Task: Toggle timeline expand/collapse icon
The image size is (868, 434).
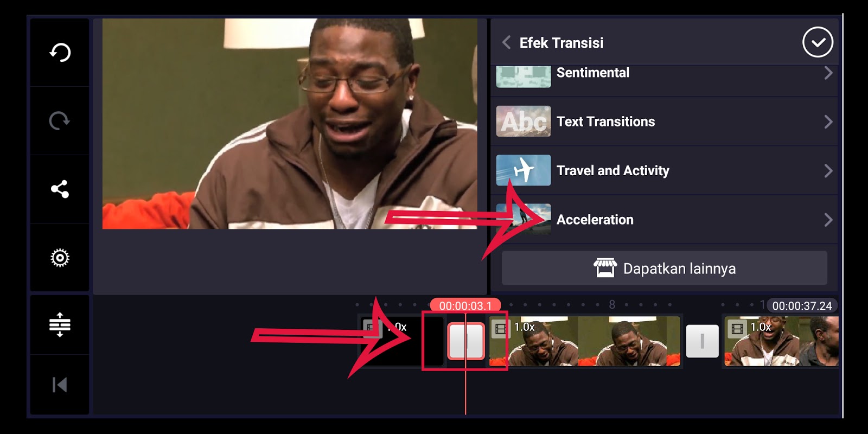Action: (60, 325)
